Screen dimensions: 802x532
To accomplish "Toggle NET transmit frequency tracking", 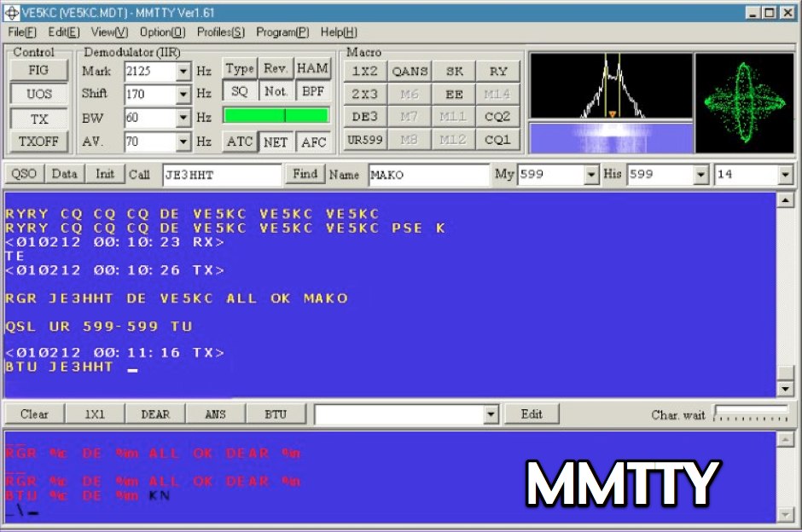I will point(276,142).
